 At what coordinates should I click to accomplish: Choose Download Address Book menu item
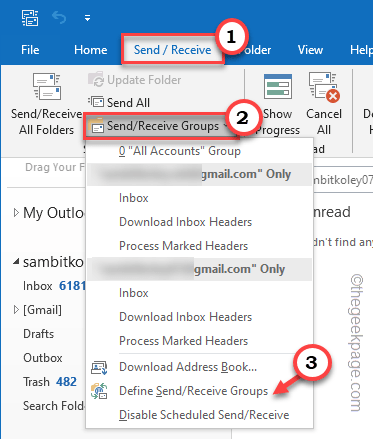(188, 367)
